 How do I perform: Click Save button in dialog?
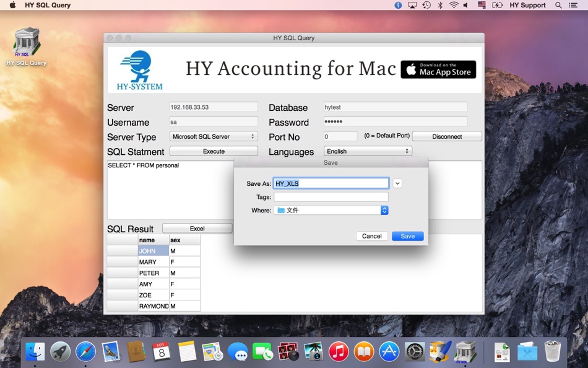coord(408,236)
